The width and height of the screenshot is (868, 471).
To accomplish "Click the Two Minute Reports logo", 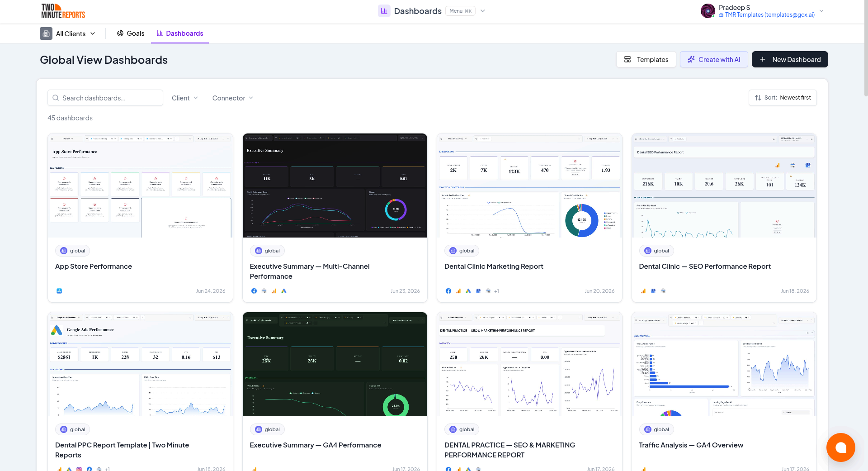I will [63, 11].
